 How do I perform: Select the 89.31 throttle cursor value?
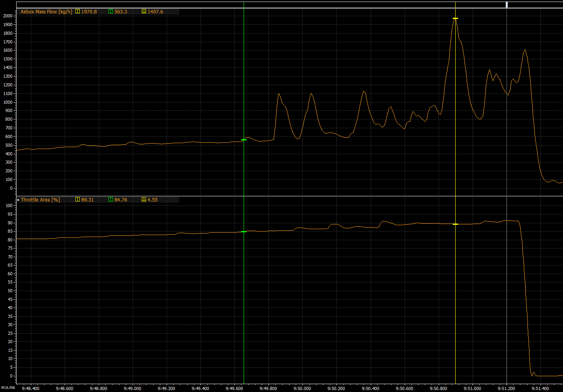point(88,200)
